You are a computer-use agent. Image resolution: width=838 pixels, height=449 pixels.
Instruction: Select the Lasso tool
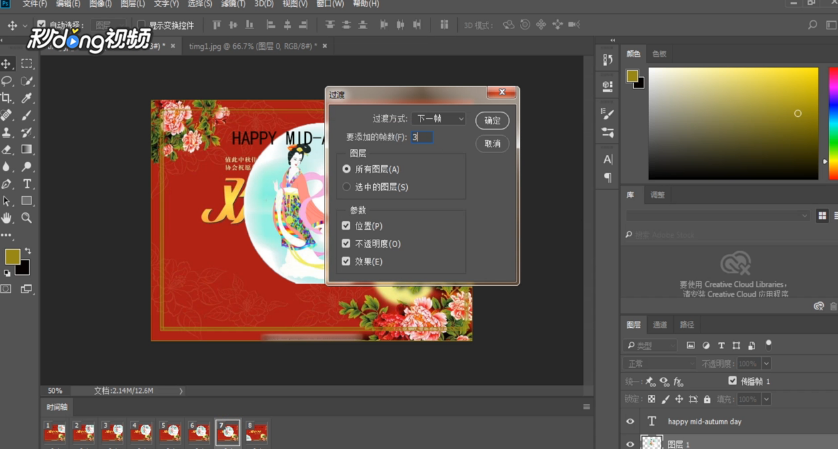[x=6, y=81]
